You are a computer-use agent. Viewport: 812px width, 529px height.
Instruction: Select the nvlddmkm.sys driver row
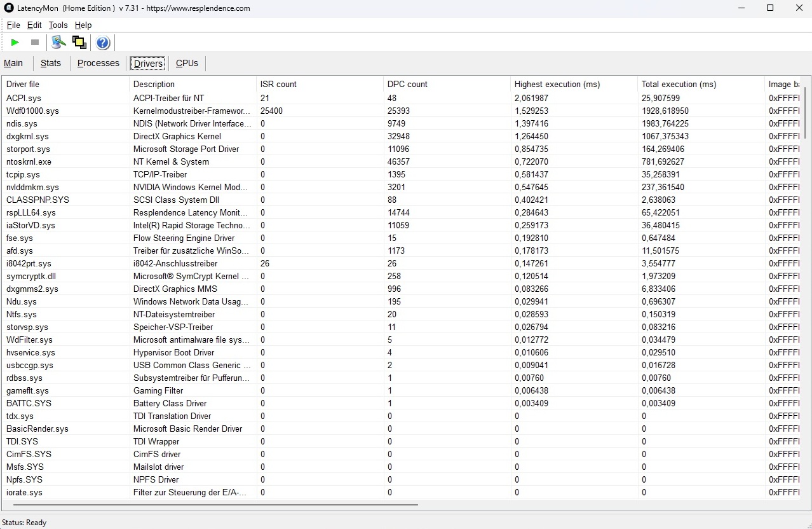click(32, 187)
